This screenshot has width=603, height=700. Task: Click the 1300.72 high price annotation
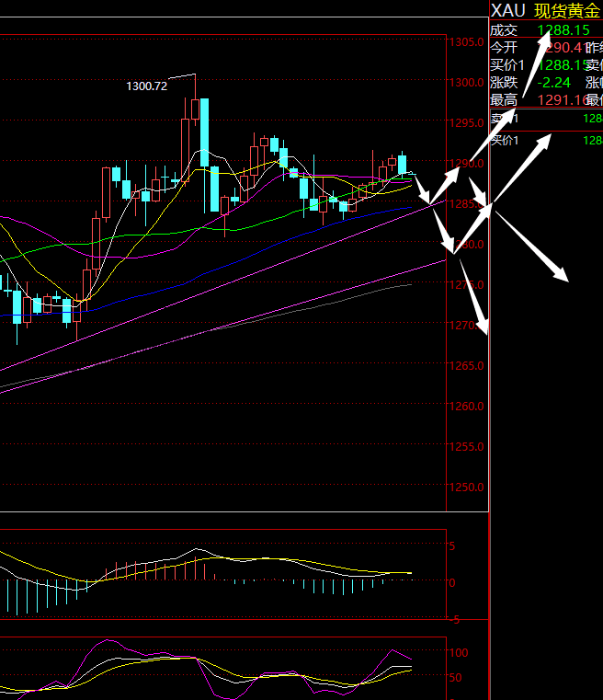coord(147,86)
